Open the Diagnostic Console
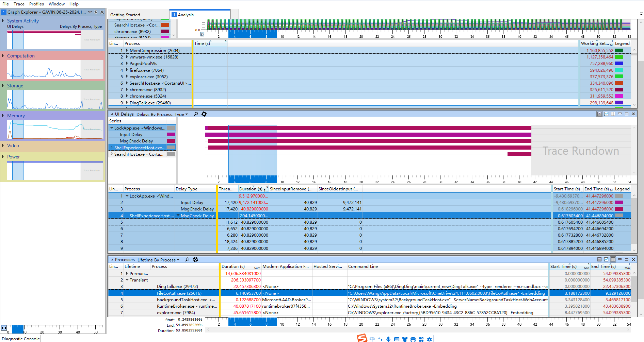Screen dimensions: 644x342 pyautogui.click(x=20, y=339)
